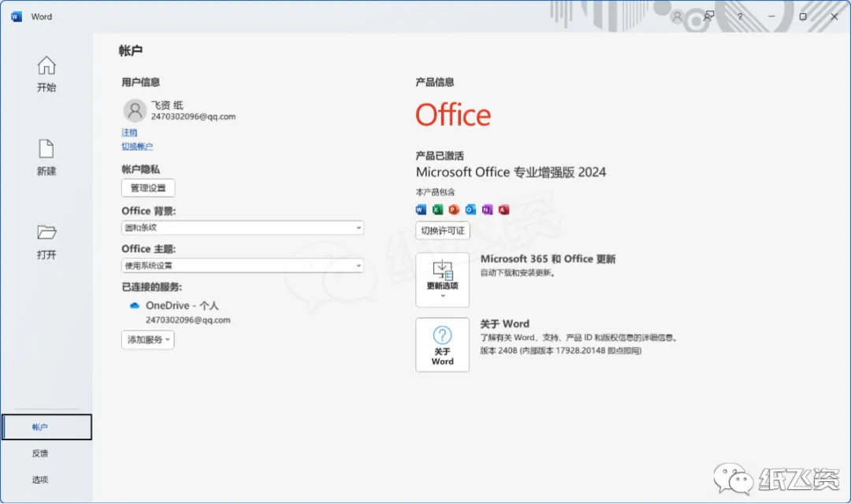Close the Word window
Image resolution: width=851 pixels, height=504 pixels.
(834, 17)
